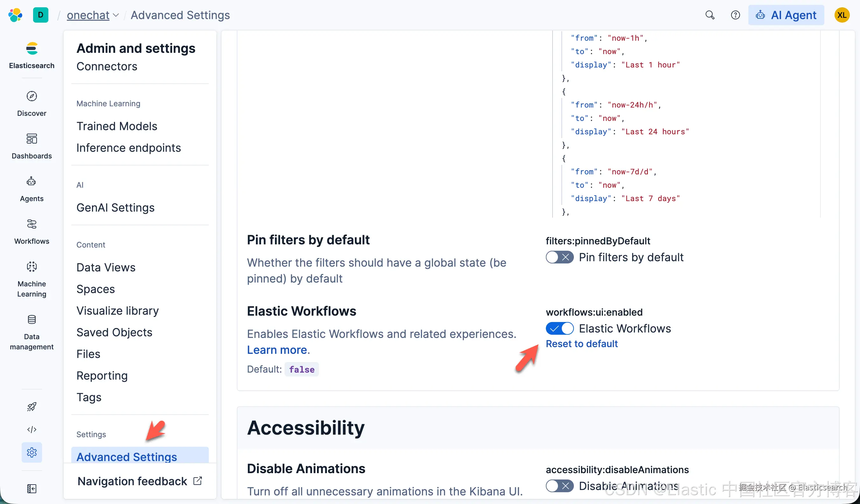Click the Reset to default link
Screen dimensions: 860x504
pyautogui.click(x=582, y=344)
